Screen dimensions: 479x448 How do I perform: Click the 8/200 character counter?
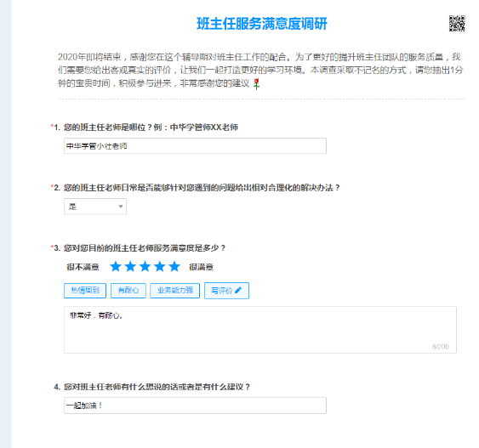tap(440, 346)
